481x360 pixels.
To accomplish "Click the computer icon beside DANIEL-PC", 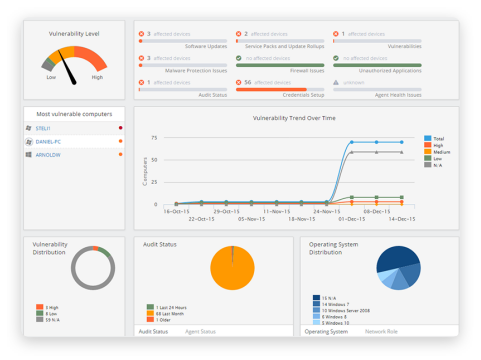I will click(x=29, y=142).
